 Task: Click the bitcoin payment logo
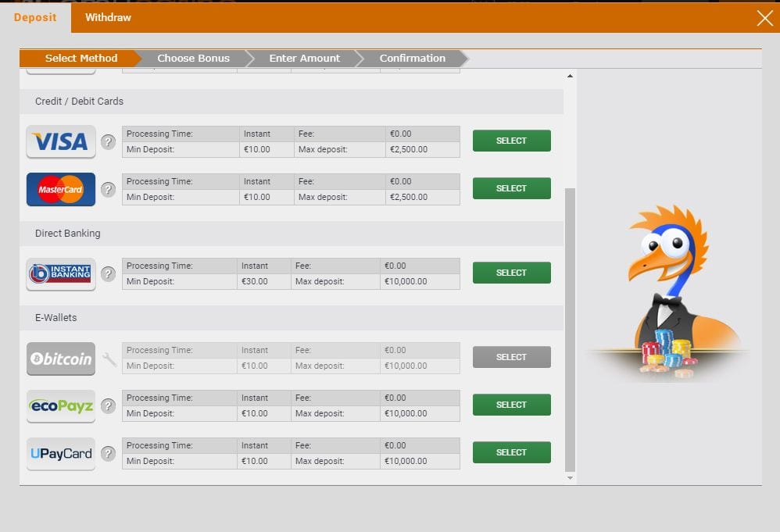coord(60,359)
